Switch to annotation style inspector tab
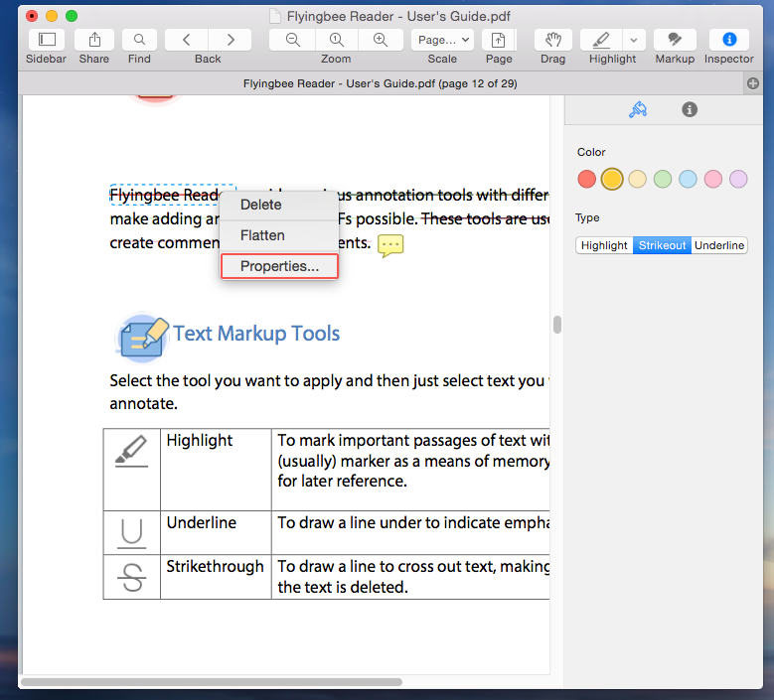The height and width of the screenshot is (700, 774). [x=638, y=109]
